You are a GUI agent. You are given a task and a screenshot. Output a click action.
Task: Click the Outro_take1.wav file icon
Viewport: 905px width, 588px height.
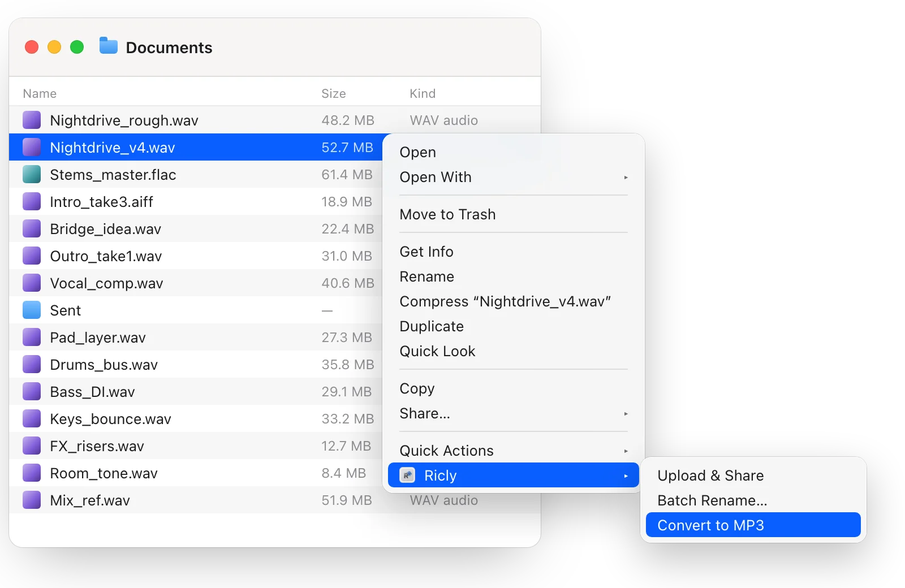pos(32,256)
